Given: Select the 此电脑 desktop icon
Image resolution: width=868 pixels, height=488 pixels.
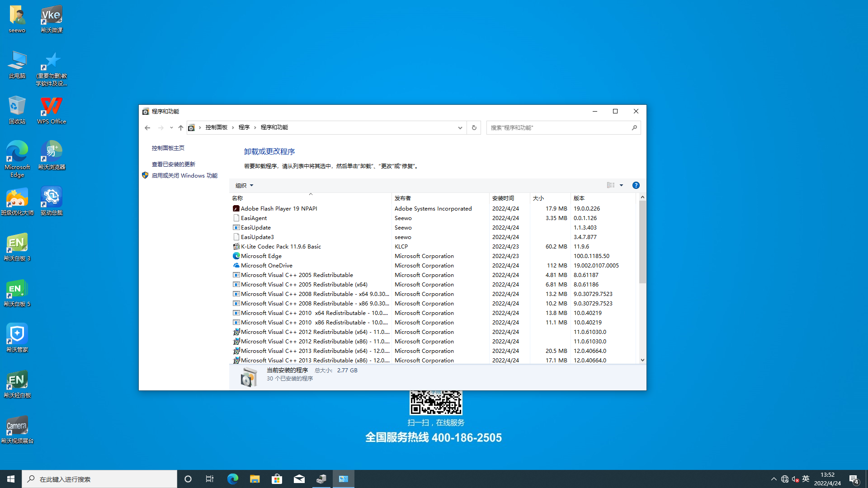Looking at the screenshot, I should click(x=17, y=65).
